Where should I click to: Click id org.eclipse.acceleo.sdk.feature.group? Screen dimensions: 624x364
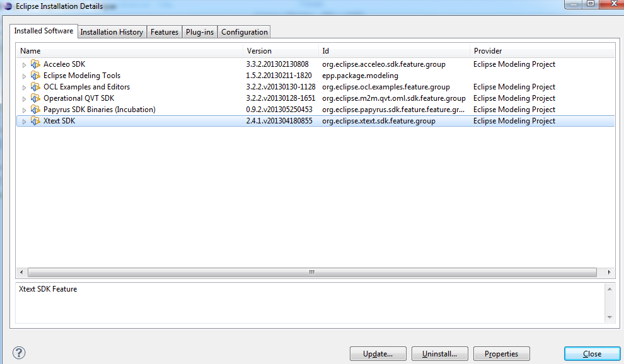pyautogui.click(x=384, y=64)
